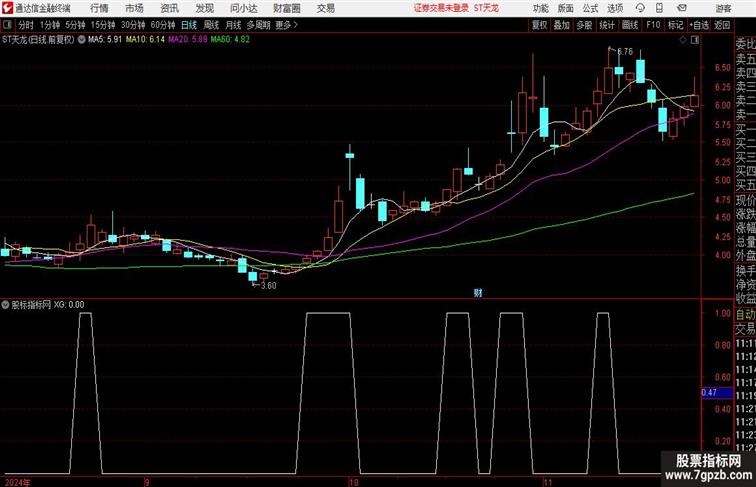Click the mobile phone icon
Viewport: 756px width, 487px height.
[x=660, y=8]
